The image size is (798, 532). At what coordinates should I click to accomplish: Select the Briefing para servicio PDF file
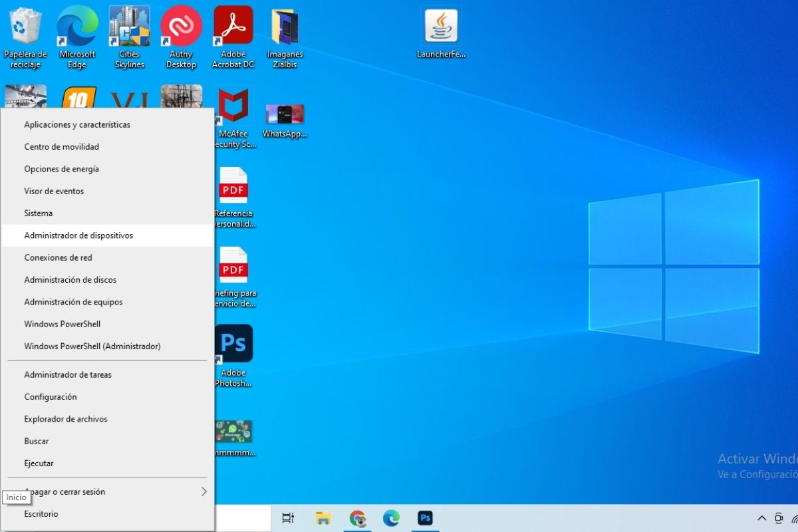[x=234, y=277]
